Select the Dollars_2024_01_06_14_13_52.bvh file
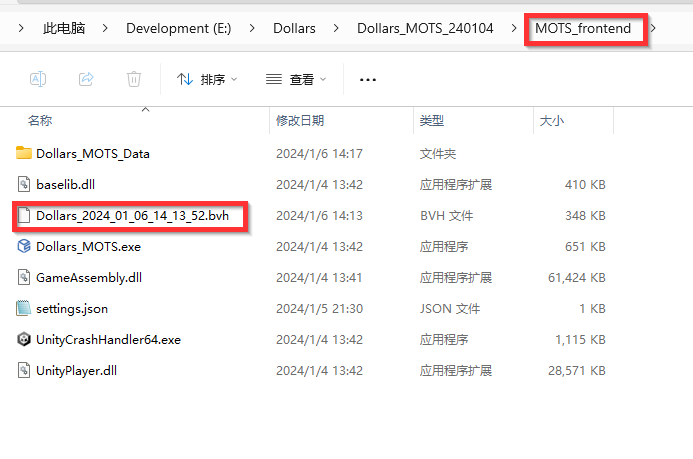Image resolution: width=693 pixels, height=459 pixels. 127,215
